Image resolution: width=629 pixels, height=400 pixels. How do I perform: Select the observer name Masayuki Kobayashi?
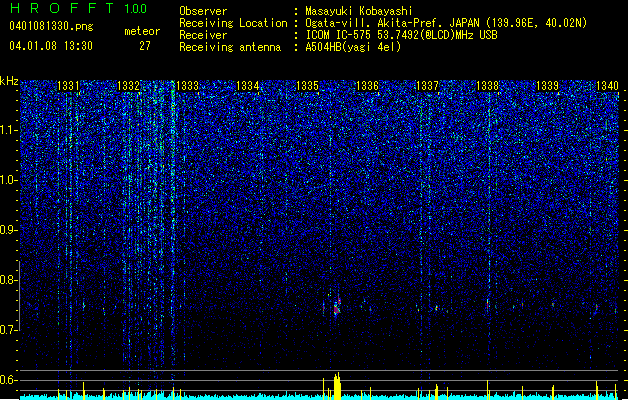[x=359, y=11]
